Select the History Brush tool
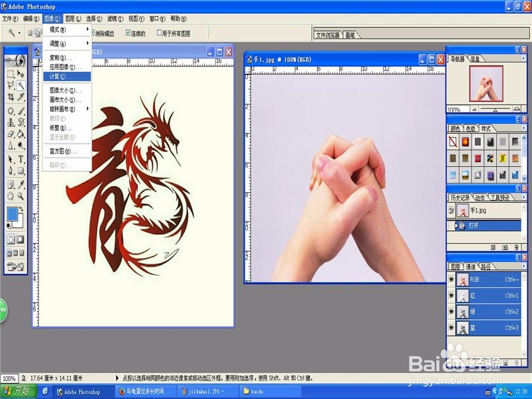532x399 pixels. point(21,122)
